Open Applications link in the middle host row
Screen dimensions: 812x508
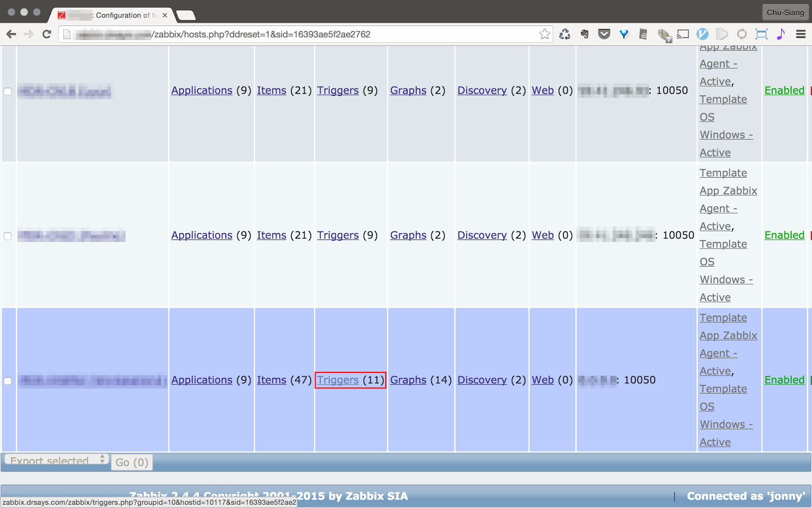201,235
